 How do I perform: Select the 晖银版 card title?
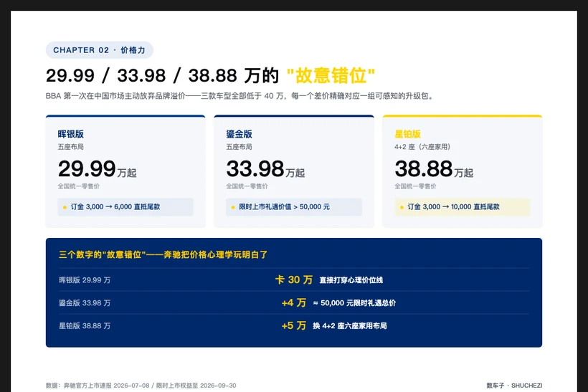[x=70, y=134]
